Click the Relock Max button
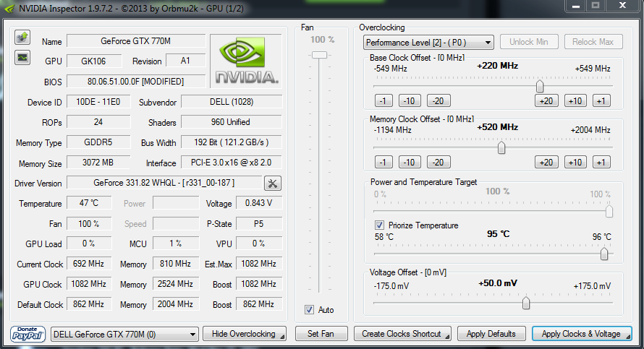Image resolution: width=644 pixels, height=349 pixels. coord(593,42)
